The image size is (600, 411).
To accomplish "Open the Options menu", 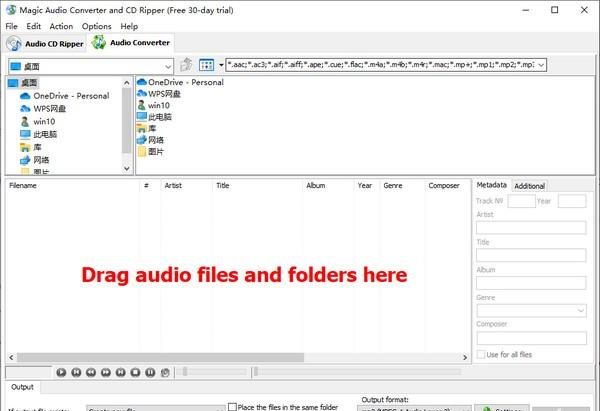I will pyautogui.click(x=96, y=26).
